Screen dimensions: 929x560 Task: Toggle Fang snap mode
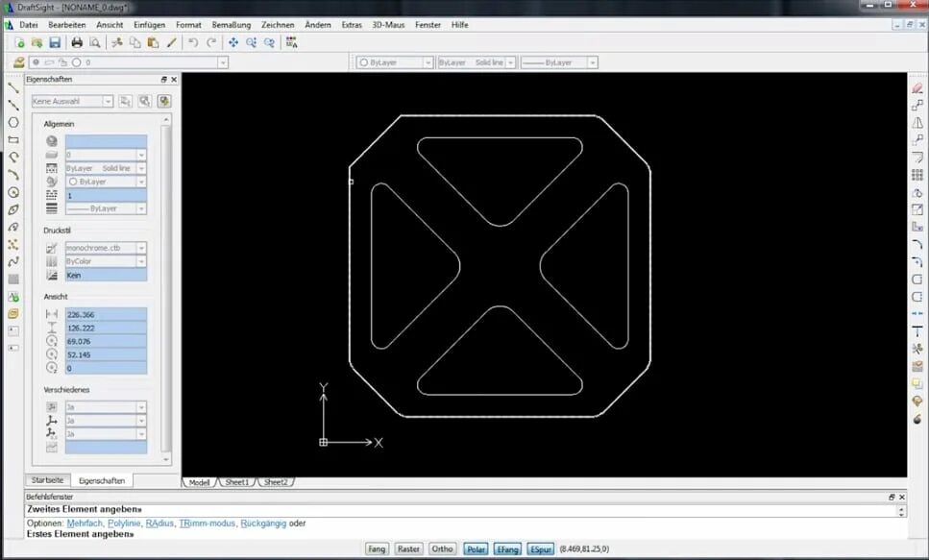click(377, 548)
